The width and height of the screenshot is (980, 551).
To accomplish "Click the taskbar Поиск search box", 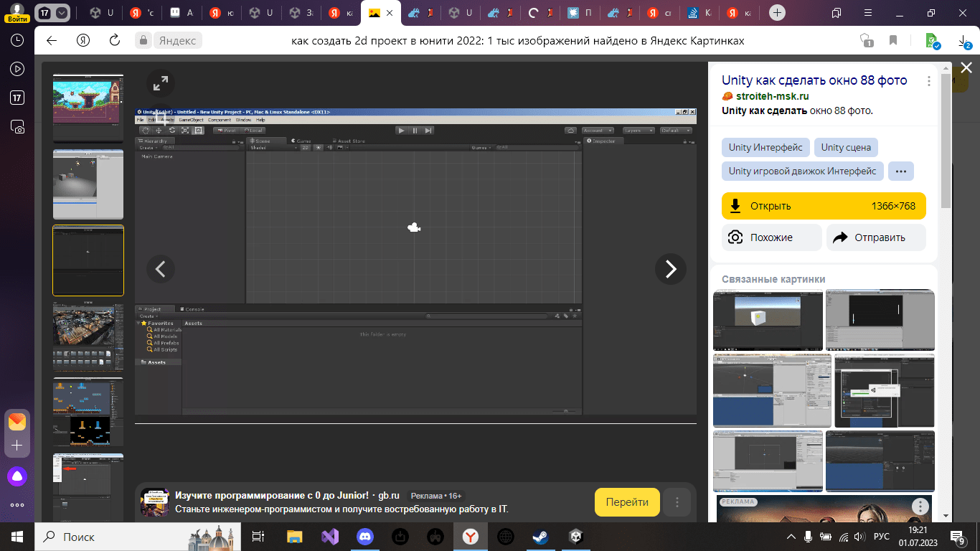I will pyautogui.click(x=136, y=537).
